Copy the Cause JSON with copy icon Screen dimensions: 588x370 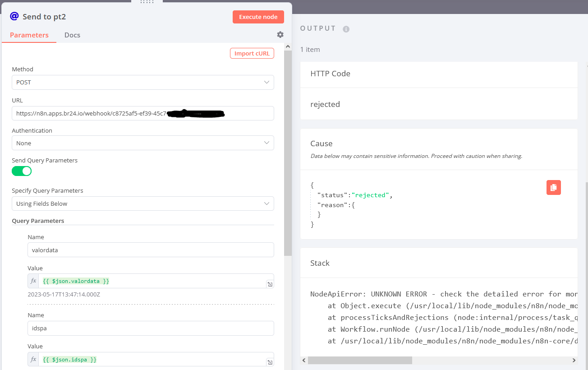tap(553, 188)
